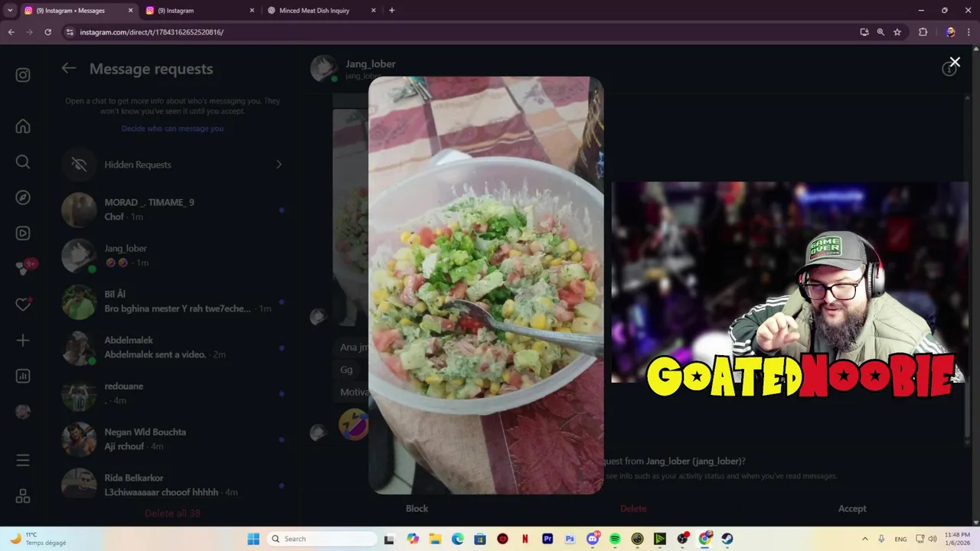Open Abdelmalek sent a video request
The height and width of the screenshot is (551, 980).
click(172, 347)
